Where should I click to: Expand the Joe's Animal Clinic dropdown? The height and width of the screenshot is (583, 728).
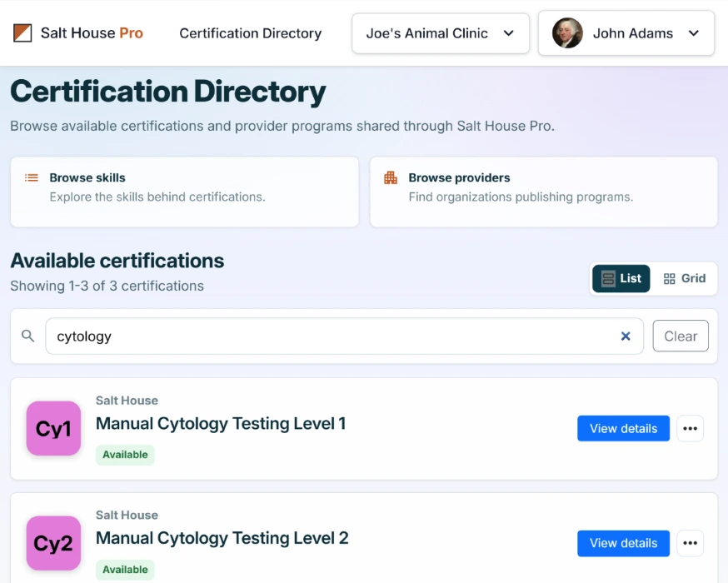click(440, 33)
